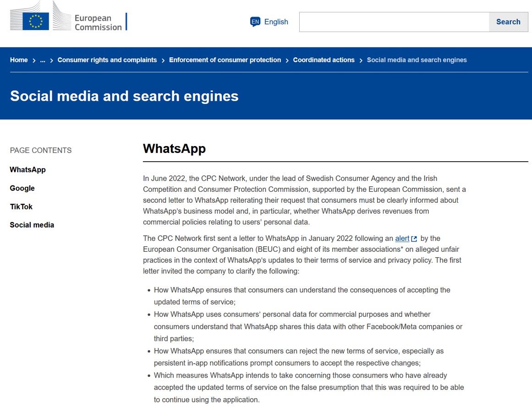
Task: Click bullet starting 'Which measures WhatsApp intends'
Action: 309,388
